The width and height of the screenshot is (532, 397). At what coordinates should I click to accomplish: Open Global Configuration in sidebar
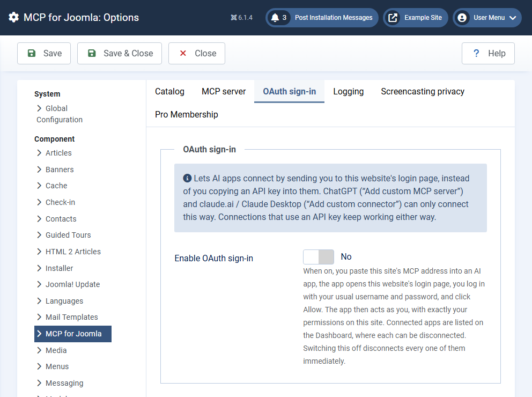pyautogui.click(x=60, y=114)
